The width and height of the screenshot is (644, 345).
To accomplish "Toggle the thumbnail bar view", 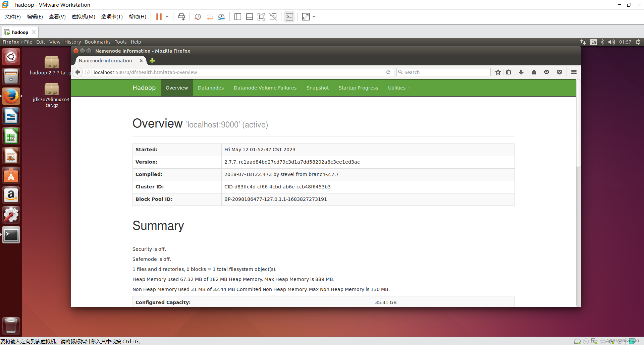I will tap(250, 17).
